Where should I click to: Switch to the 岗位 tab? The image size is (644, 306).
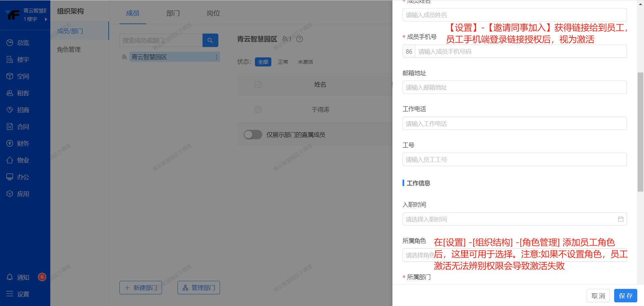[x=213, y=13]
